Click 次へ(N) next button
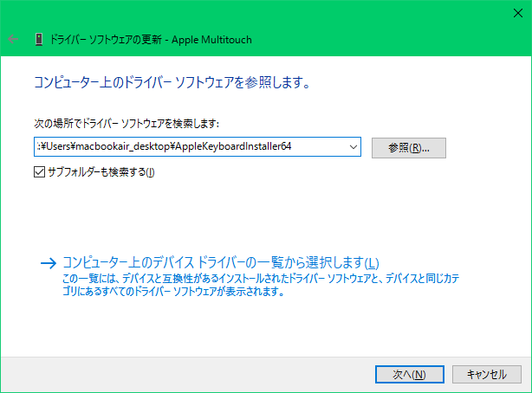The image size is (532, 393). (410, 374)
